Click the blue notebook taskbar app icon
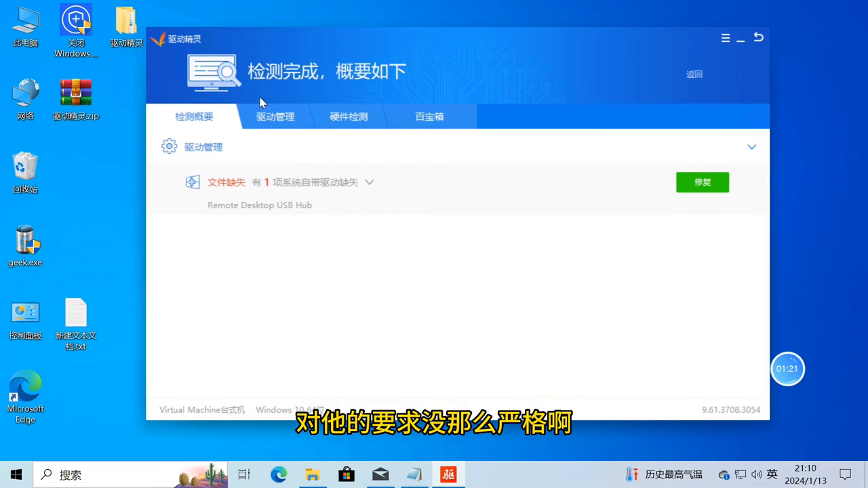 (x=414, y=475)
